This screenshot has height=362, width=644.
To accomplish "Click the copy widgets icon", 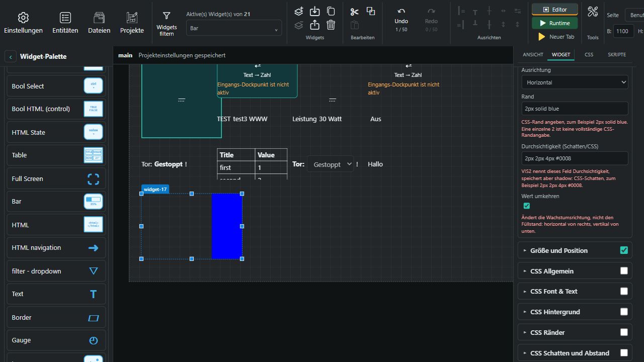I will coord(331,11).
